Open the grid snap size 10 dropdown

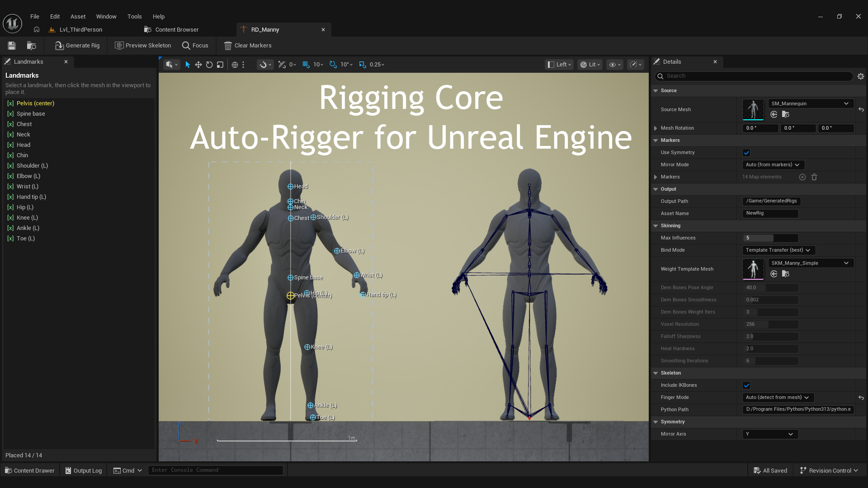click(318, 65)
